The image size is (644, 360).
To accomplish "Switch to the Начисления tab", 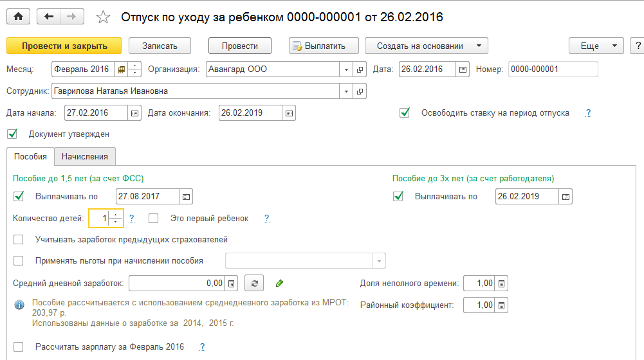I will pyautogui.click(x=84, y=156).
